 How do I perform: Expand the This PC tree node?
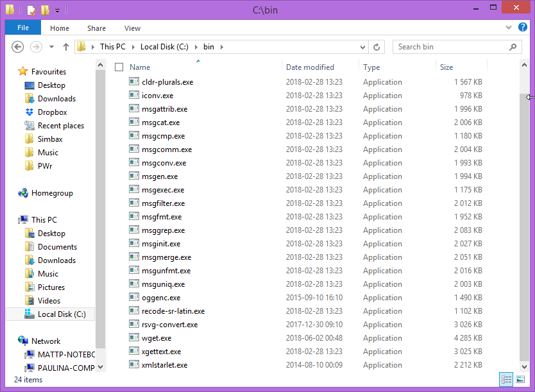13,219
